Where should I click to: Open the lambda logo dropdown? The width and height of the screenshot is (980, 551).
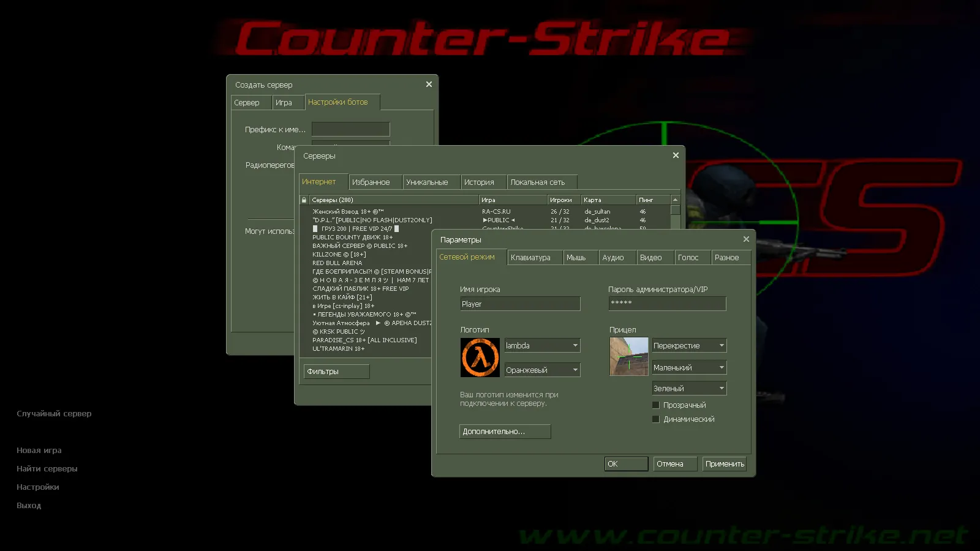click(542, 345)
